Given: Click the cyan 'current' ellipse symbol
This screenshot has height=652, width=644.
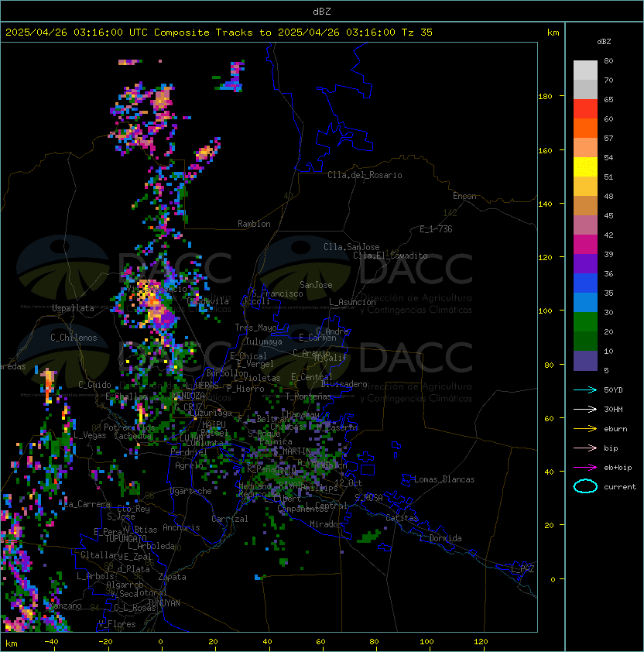Looking at the screenshot, I should pyautogui.click(x=585, y=486).
